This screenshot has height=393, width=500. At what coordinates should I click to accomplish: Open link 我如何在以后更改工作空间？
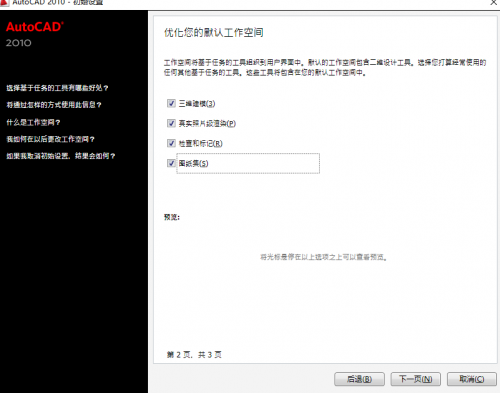coord(50,139)
